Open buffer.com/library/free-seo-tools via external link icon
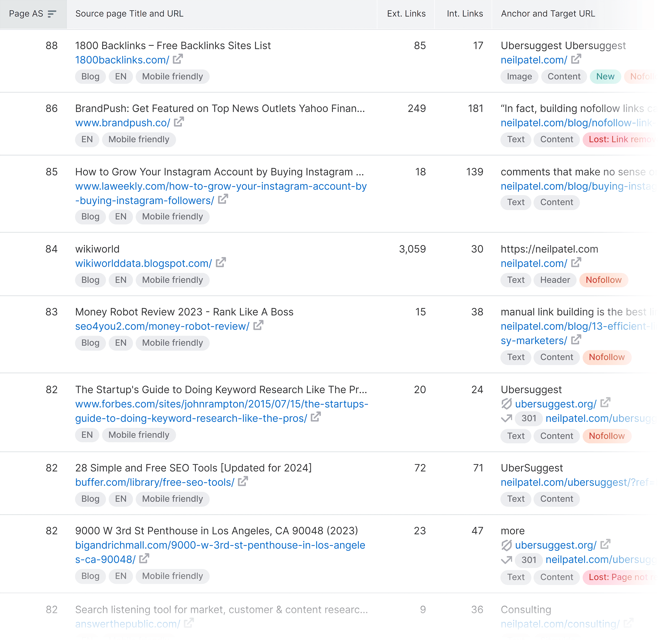 coord(243,481)
